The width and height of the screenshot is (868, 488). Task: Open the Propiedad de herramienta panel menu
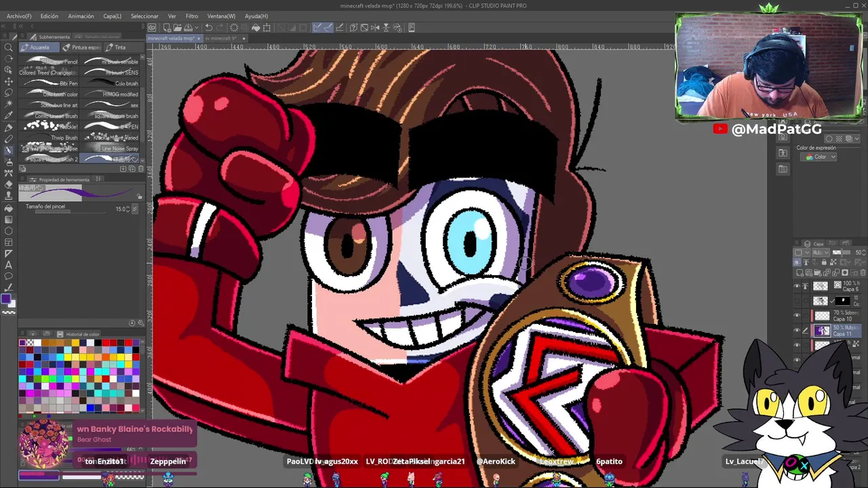pos(23,180)
